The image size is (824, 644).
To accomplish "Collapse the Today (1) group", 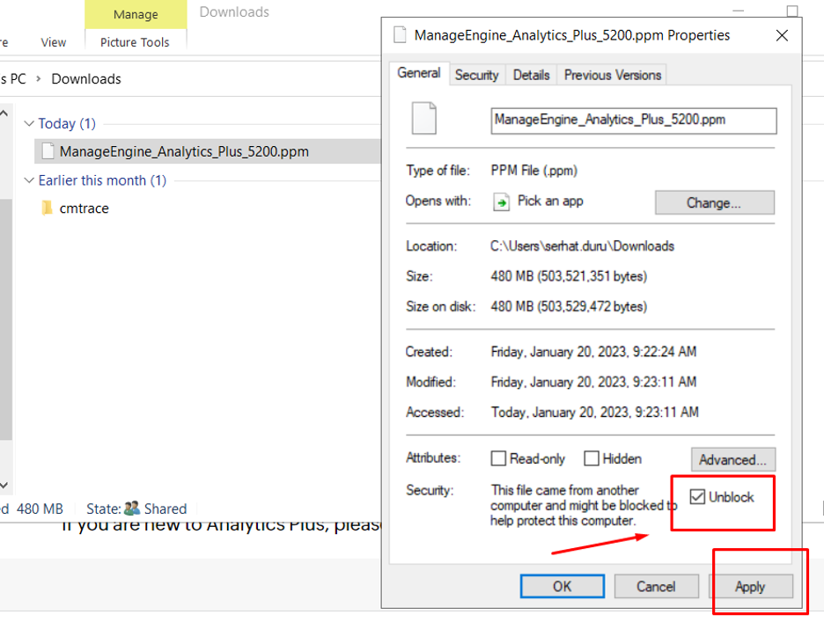I will tap(29, 123).
